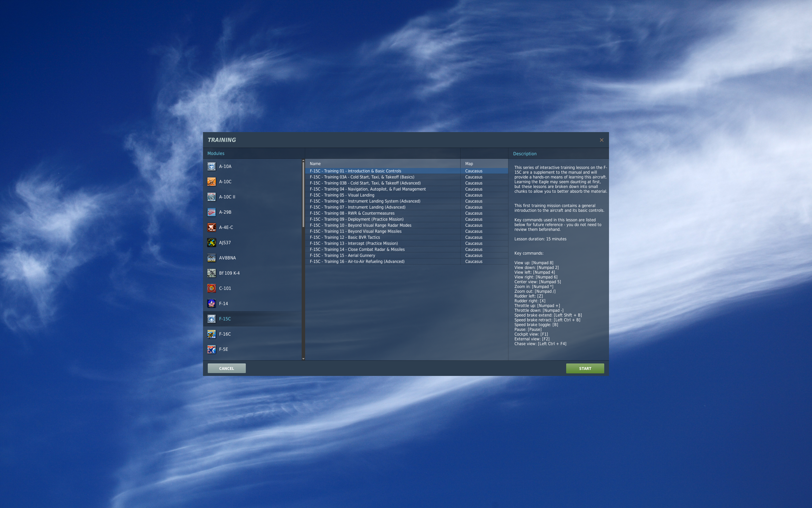
Task: Select the F-5E module icon
Action: pyautogui.click(x=211, y=350)
